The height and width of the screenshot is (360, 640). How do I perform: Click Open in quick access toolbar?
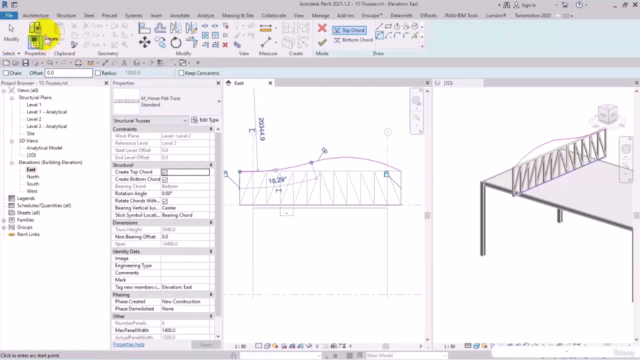click(15, 63)
